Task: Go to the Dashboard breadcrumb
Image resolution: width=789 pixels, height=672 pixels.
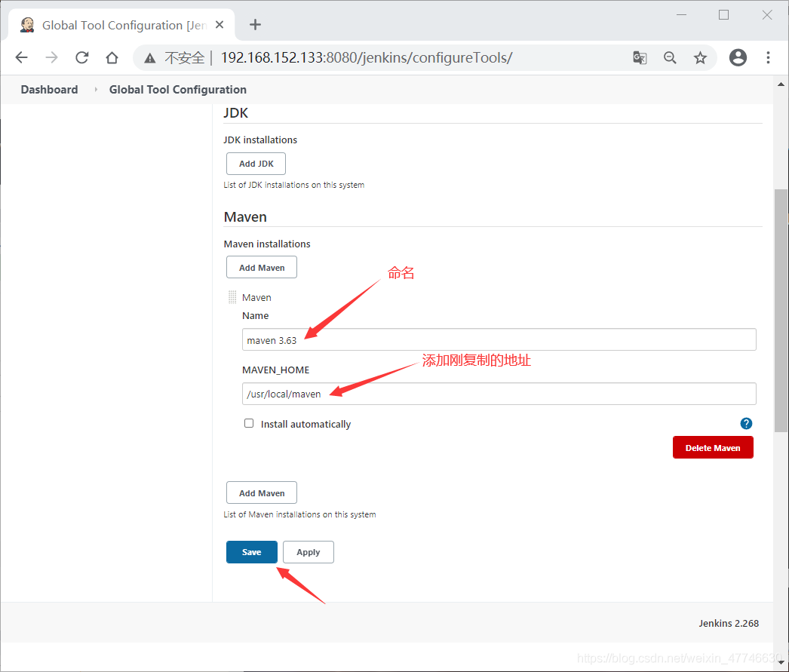Action: click(49, 90)
